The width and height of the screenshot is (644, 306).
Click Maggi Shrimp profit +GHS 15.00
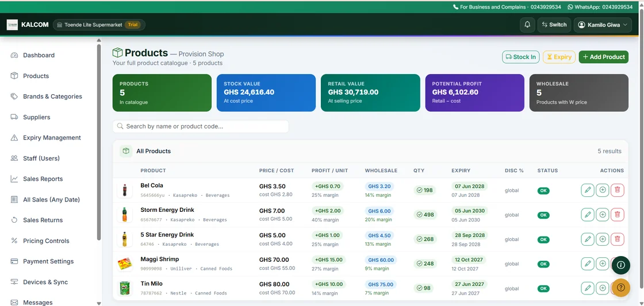pos(328,259)
